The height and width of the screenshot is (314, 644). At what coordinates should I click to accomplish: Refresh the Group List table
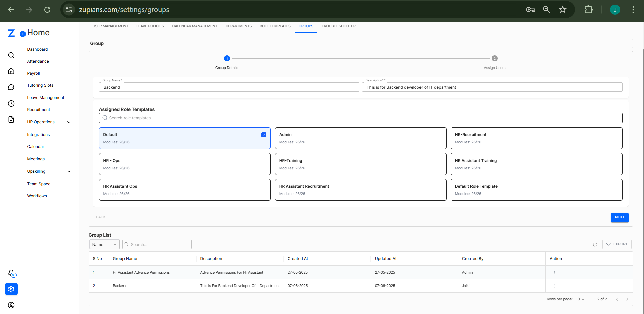tap(595, 245)
